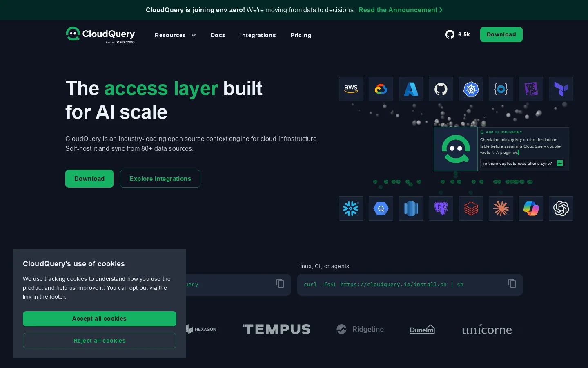Choose the Claude orange starburst tile
This screenshot has width=588, height=368.
point(501,209)
